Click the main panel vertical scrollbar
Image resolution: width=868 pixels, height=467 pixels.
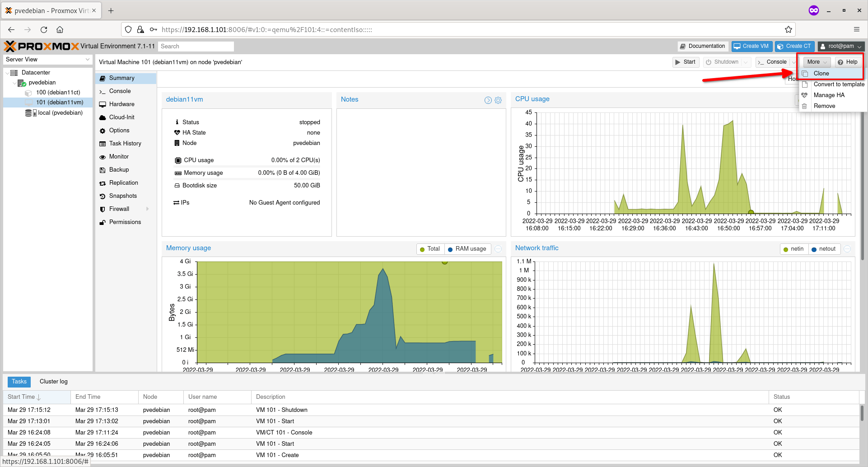(863, 181)
